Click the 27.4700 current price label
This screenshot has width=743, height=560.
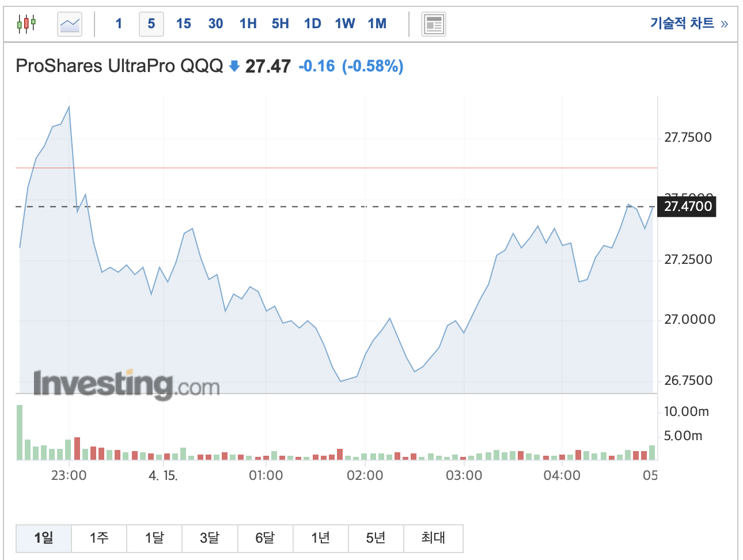(687, 206)
